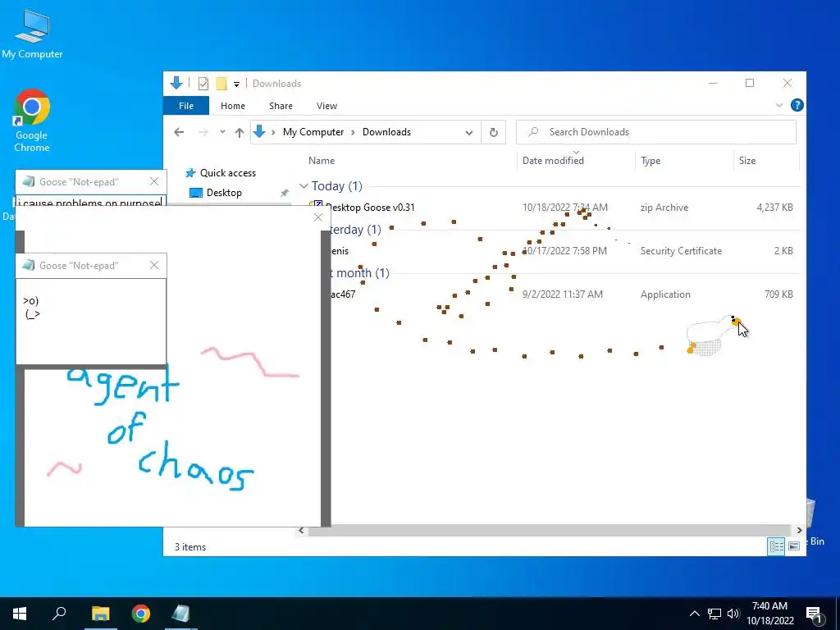Go up one folder level arrow
This screenshot has height=630, width=840.
tap(240, 132)
